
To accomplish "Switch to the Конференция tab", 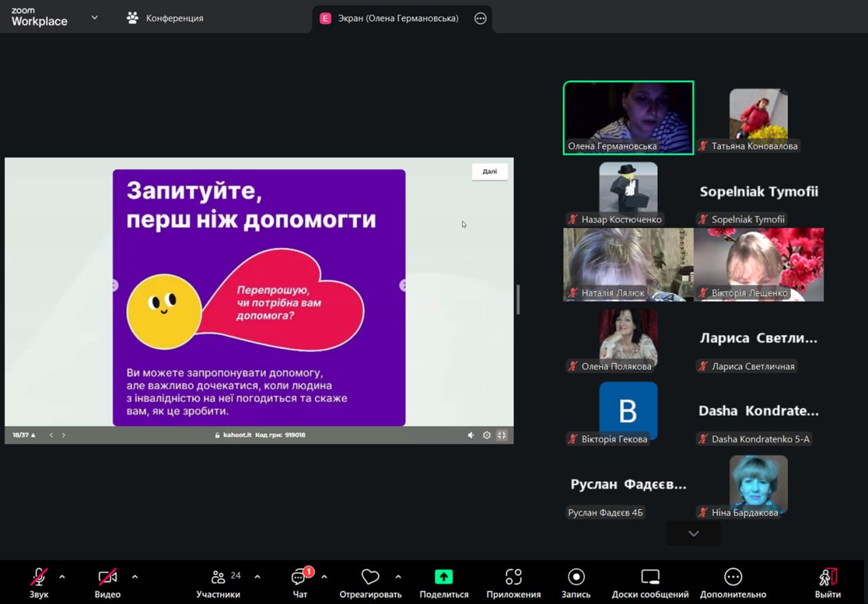I will pos(165,18).
